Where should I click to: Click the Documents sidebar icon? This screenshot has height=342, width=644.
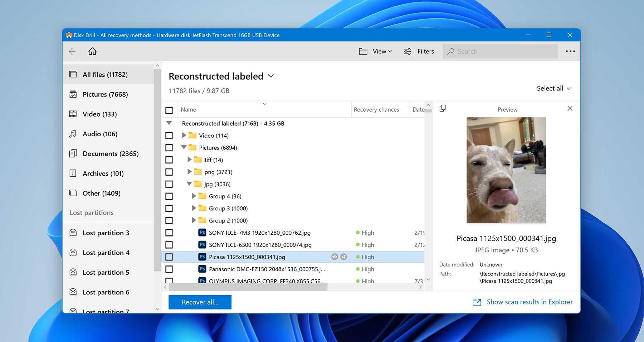pos(73,153)
